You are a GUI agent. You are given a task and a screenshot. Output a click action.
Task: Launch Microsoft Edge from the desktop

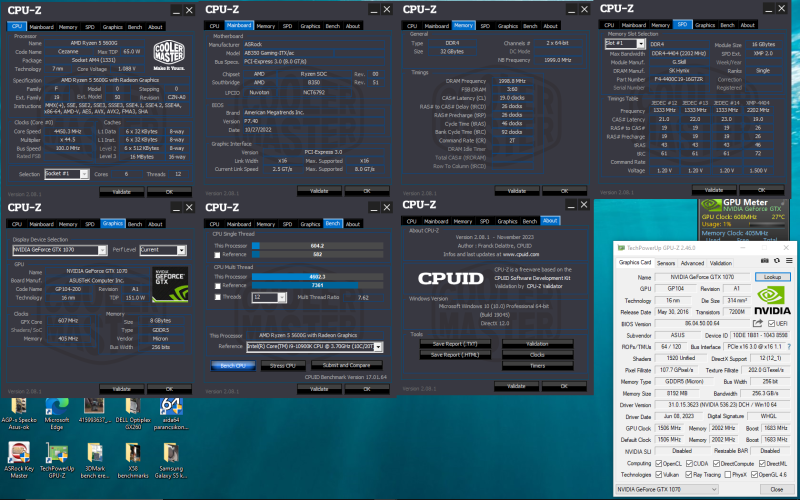[x=57, y=414]
